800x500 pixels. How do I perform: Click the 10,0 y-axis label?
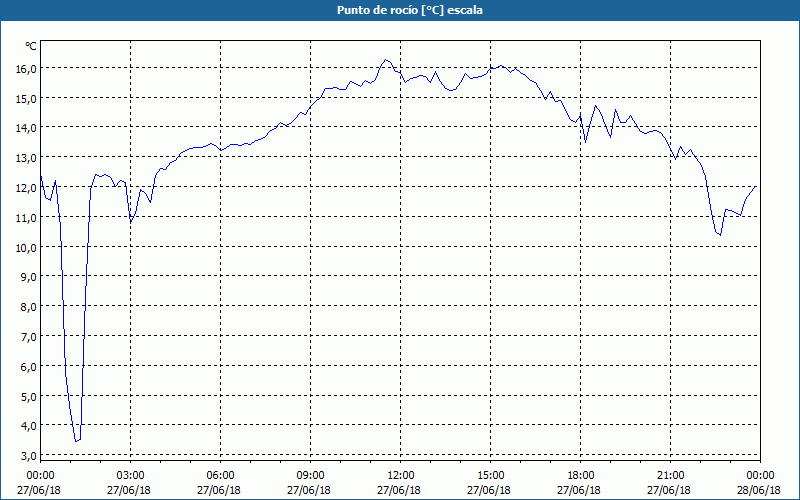(x=27, y=247)
